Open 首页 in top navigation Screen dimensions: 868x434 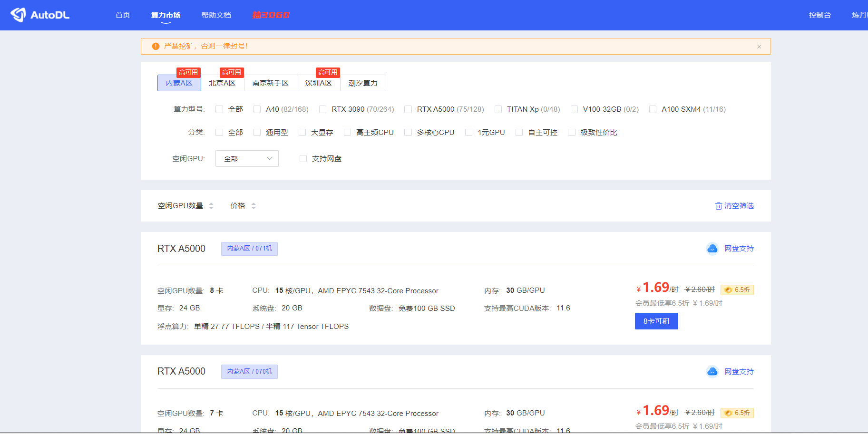click(123, 15)
